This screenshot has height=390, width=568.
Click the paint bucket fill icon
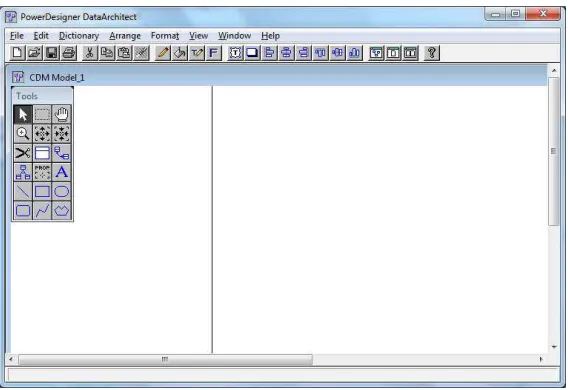coord(180,53)
